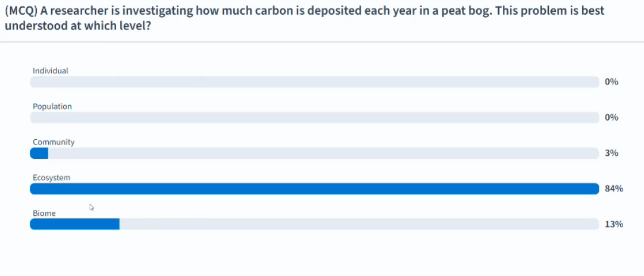This screenshot has height=276, width=644.
Task: Click the "(MCQ)" prefix in the question
Action: tap(21, 11)
